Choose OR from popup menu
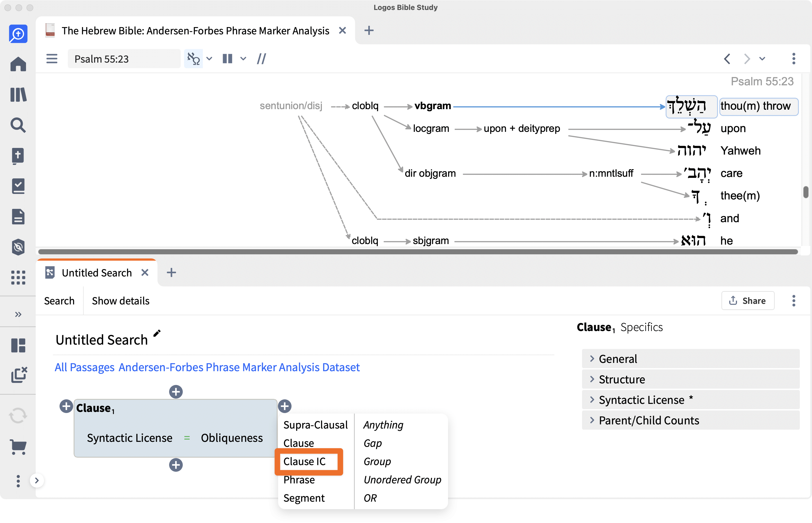The width and height of the screenshot is (812, 523). click(x=370, y=498)
